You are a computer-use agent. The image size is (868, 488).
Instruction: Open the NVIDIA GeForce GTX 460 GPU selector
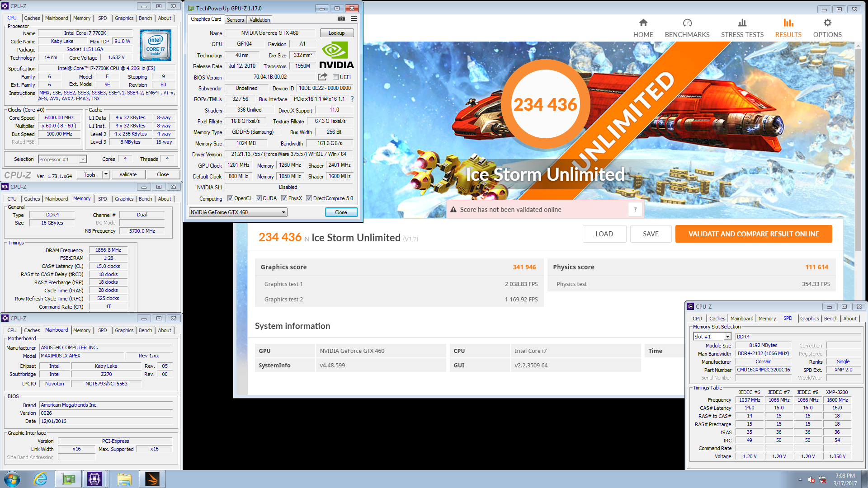(x=238, y=212)
